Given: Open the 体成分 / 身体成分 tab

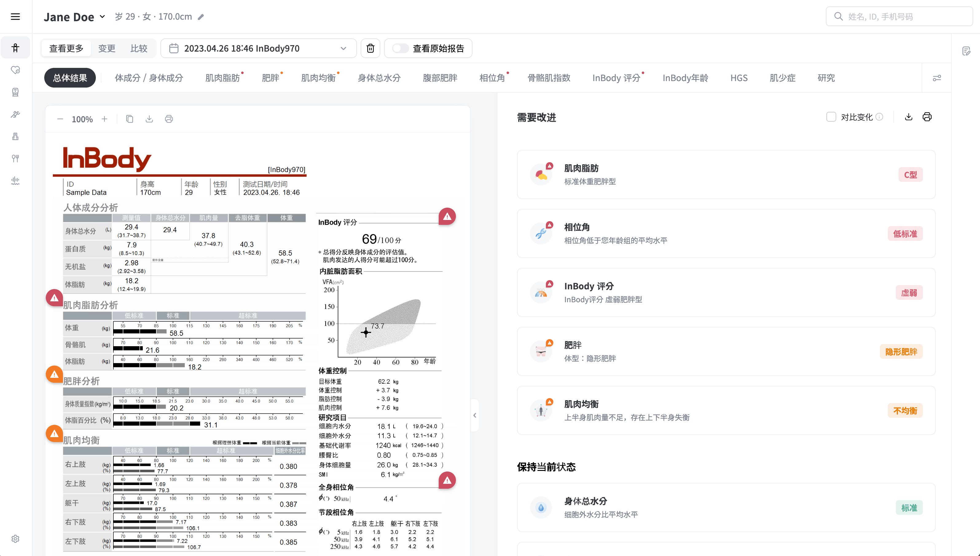Looking at the screenshot, I should pos(149,78).
